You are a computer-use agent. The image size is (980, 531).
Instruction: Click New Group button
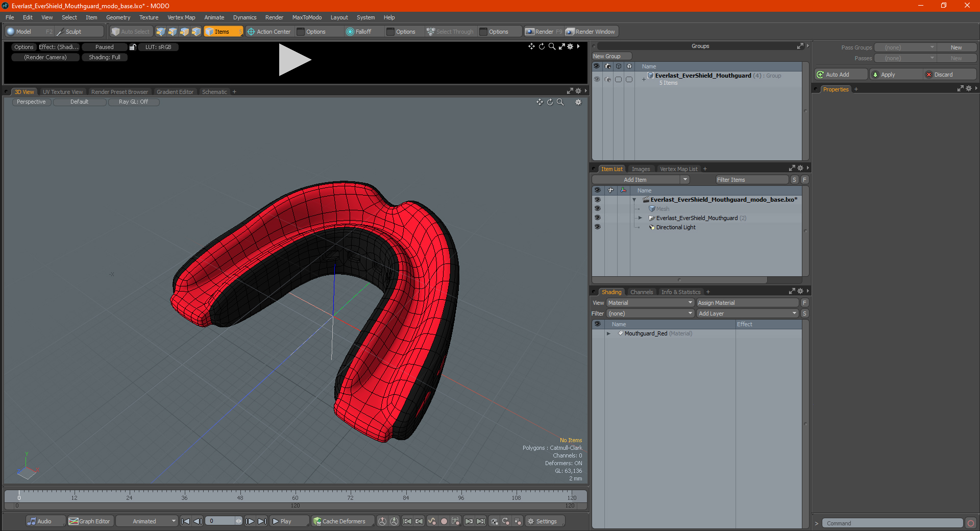(x=611, y=56)
